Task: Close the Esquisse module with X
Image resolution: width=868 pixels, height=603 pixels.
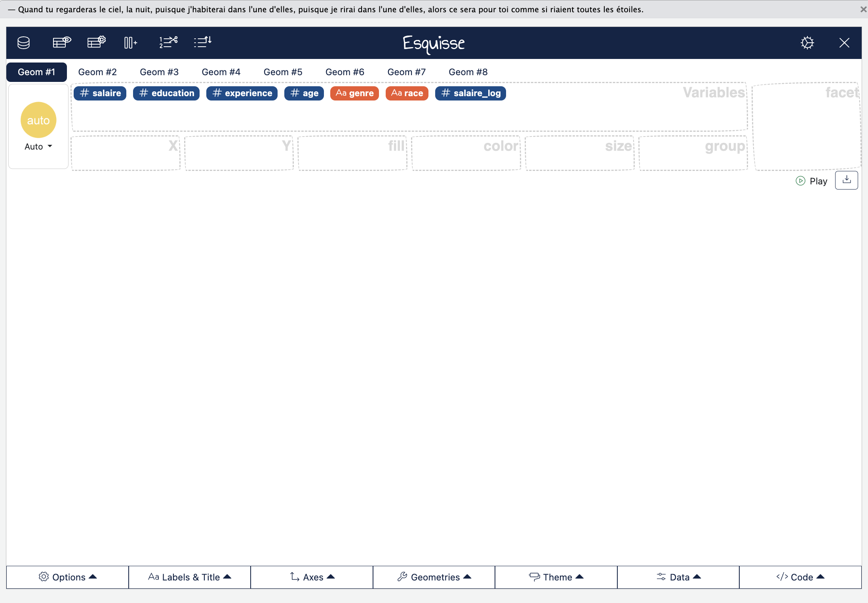Action: tap(844, 43)
